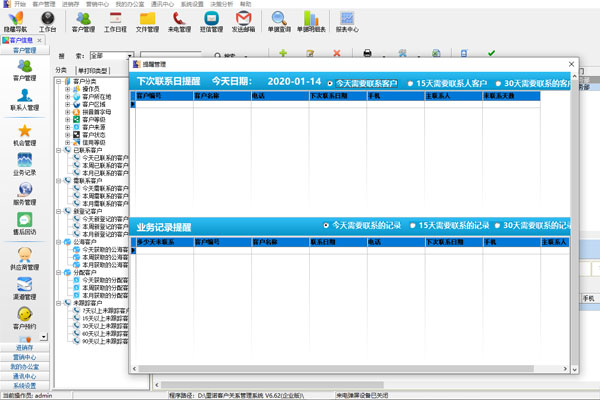600x400 pixels.
Task: Open the 短信管理 message icon
Action: coord(211,22)
